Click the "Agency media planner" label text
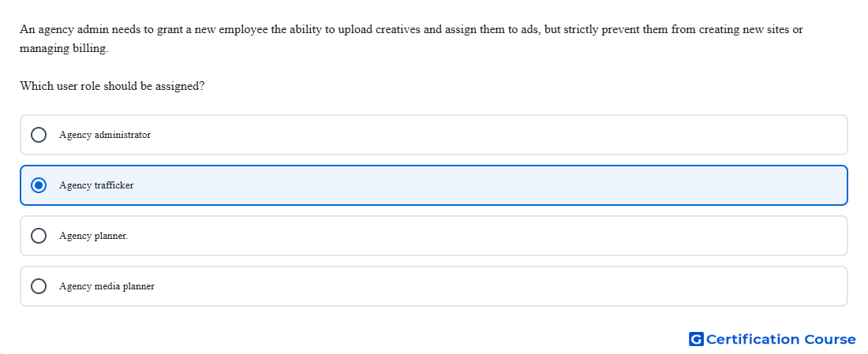Image resolution: width=868 pixels, height=354 pixels. [x=107, y=286]
